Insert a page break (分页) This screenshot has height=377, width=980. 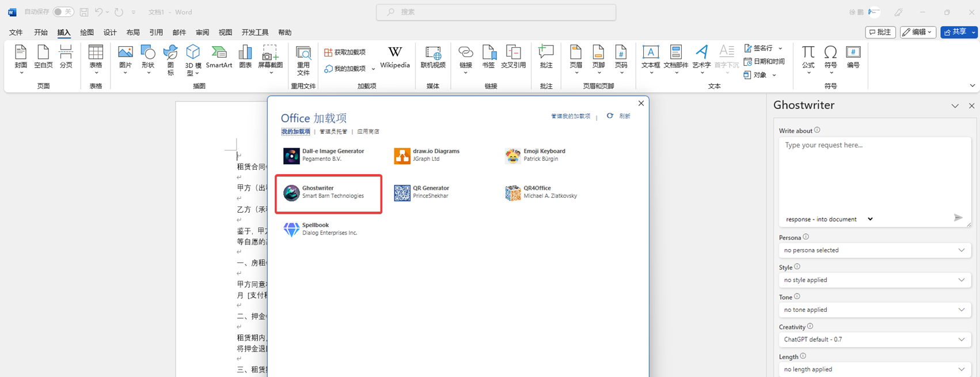[66, 57]
